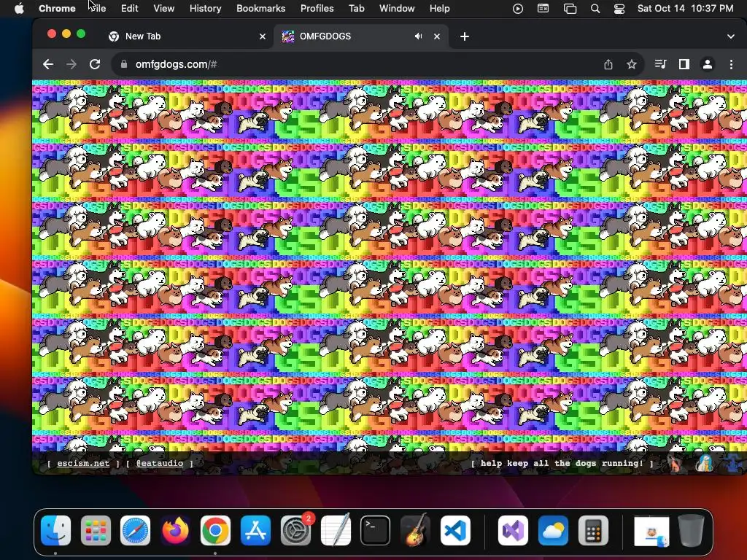View site info via the lock icon
747x560 pixels.
tap(124, 64)
